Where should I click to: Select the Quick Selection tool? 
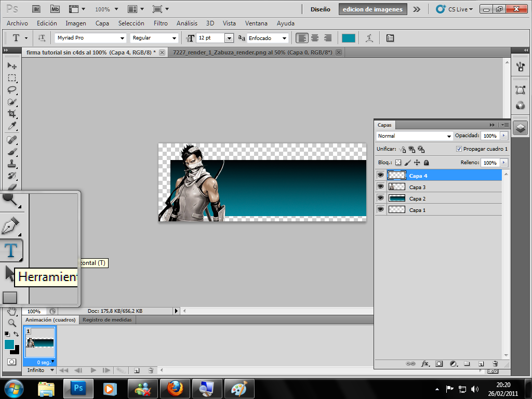pyautogui.click(x=12, y=102)
